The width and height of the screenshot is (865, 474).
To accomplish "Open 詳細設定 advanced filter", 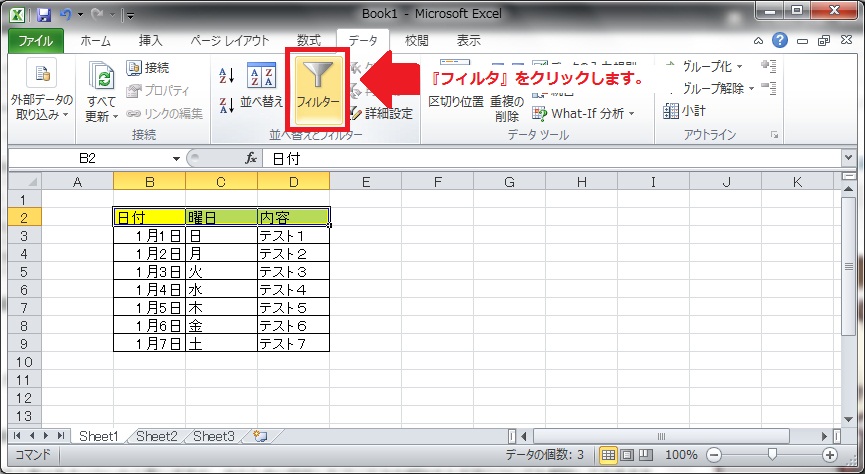I will coord(382,114).
